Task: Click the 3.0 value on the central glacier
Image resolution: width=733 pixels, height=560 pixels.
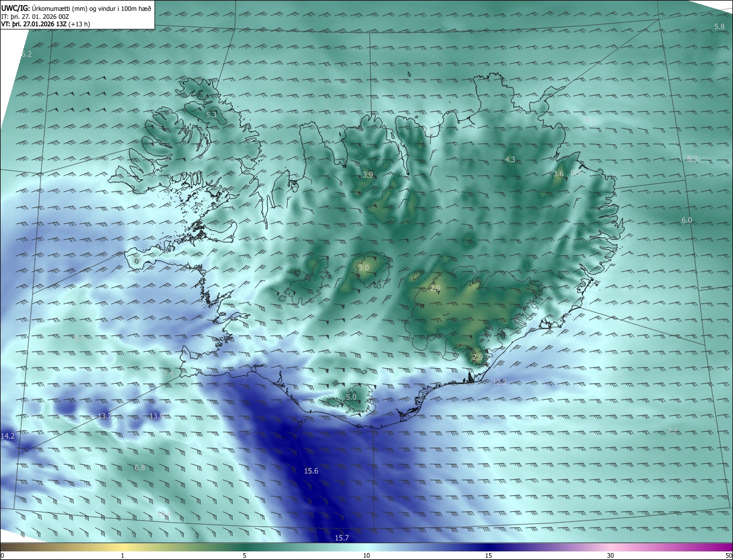Action: pos(364,267)
